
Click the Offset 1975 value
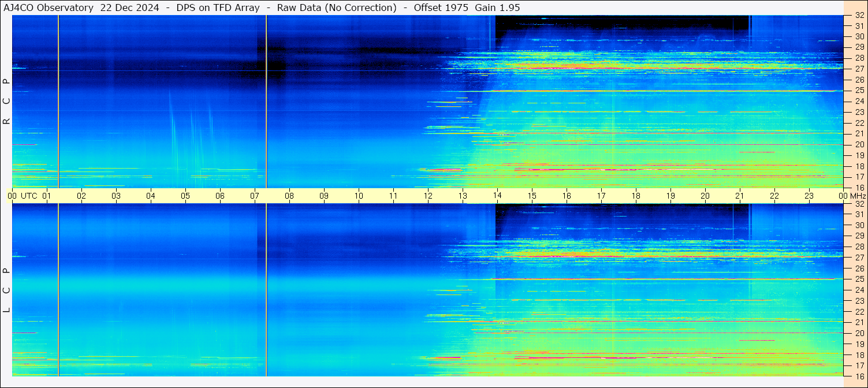click(x=441, y=8)
